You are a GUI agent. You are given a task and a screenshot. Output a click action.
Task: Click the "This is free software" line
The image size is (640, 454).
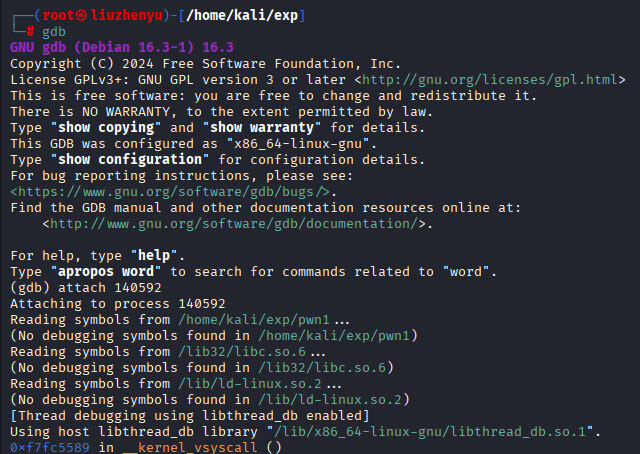(273, 96)
